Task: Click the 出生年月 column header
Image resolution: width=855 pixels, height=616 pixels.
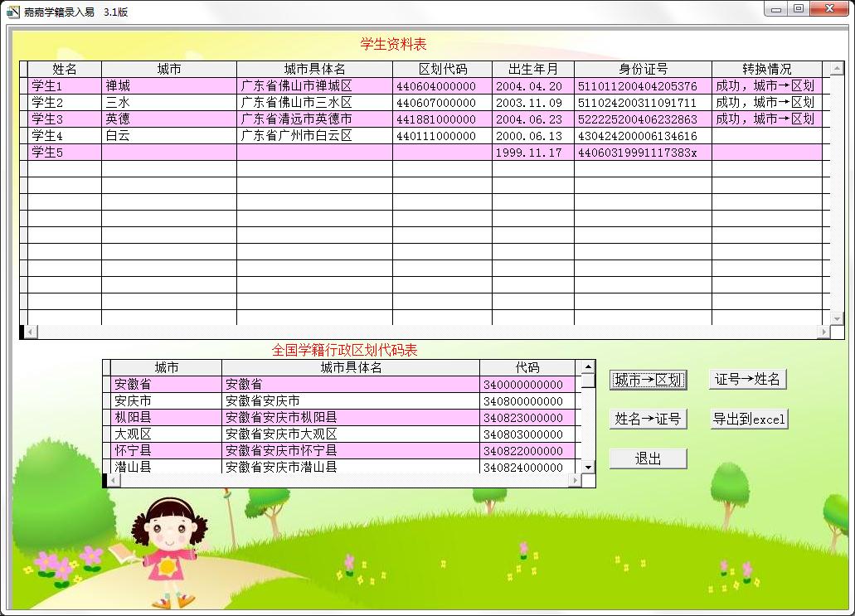Action: click(x=532, y=70)
